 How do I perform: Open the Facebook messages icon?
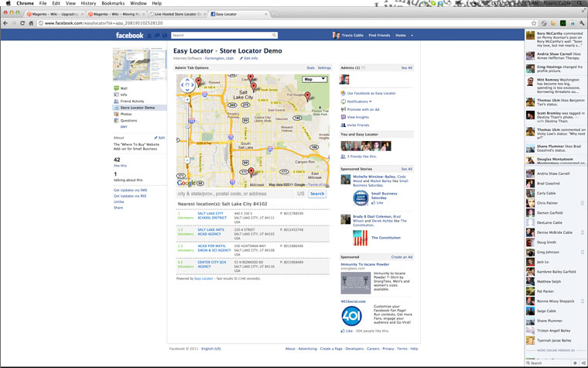click(x=157, y=36)
